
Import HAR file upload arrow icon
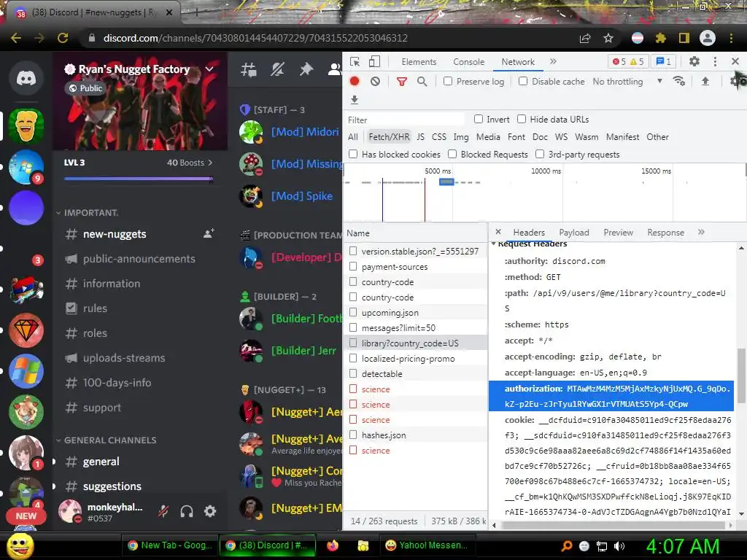coord(705,82)
